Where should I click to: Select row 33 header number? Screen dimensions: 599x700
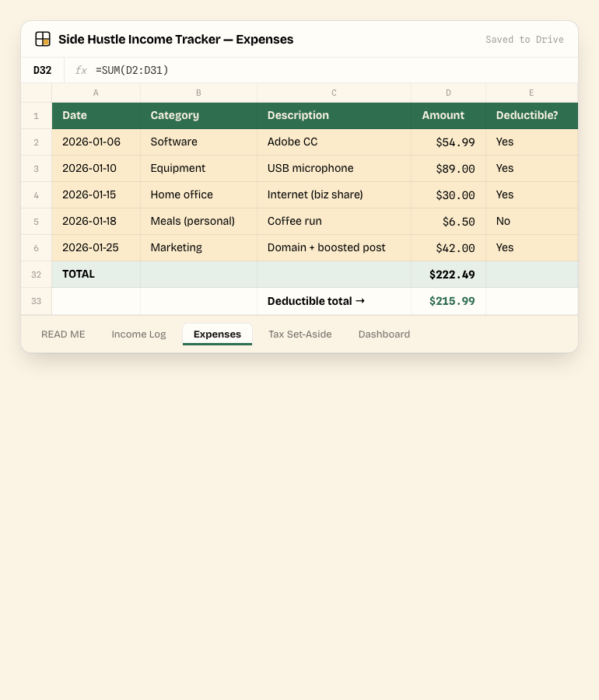coord(36,301)
